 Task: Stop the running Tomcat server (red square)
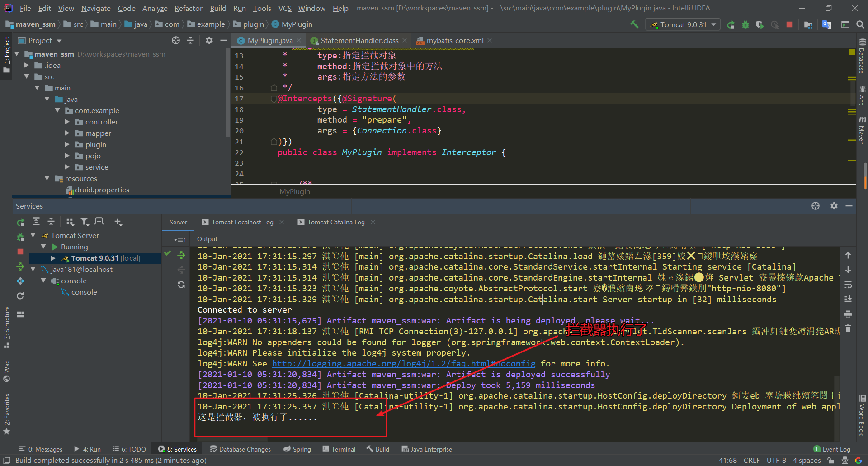pyautogui.click(x=789, y=24)
